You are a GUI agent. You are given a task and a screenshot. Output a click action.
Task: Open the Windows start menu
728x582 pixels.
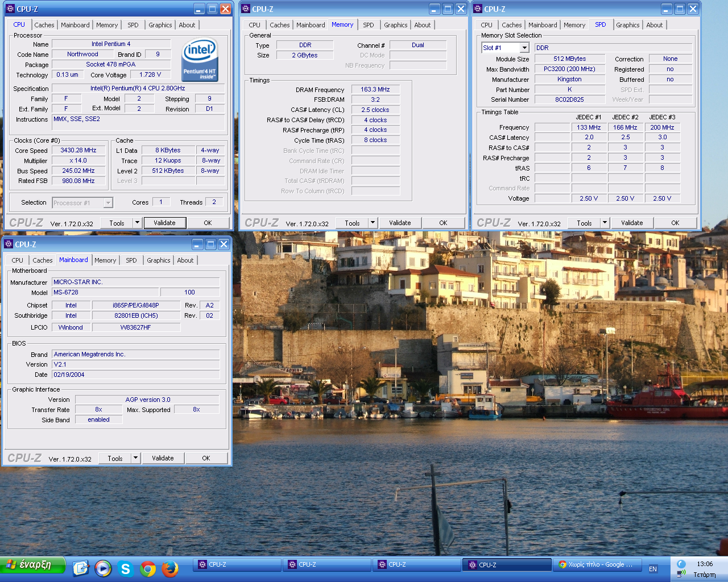click(x=32, y=566)
